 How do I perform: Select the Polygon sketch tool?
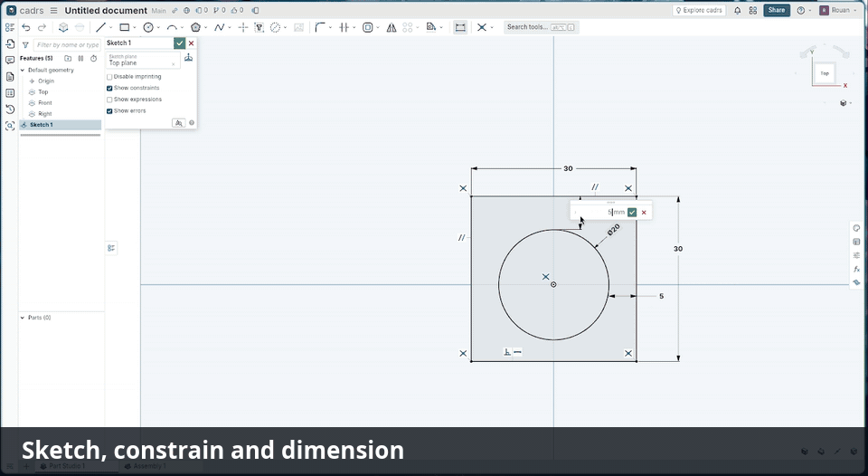(195, 27)
